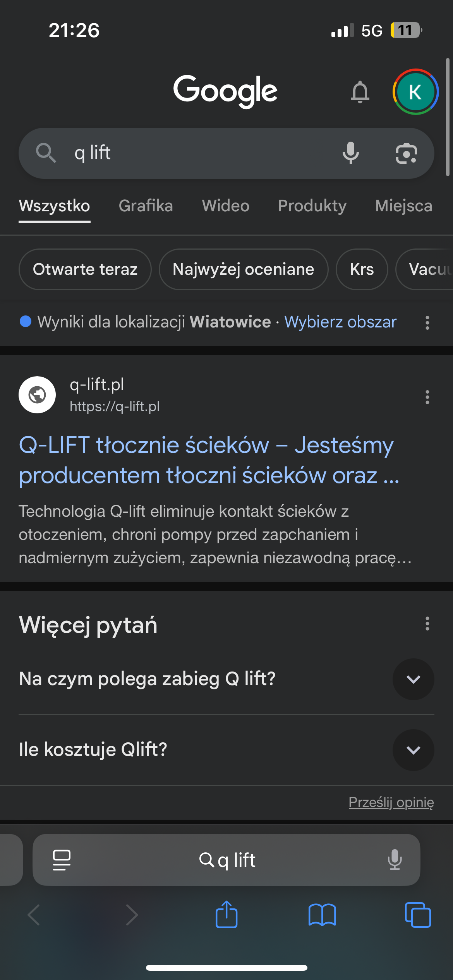Screen dimensions: 453x980
Task: Click the Wybierz obszar link
Action: click(x=340, y=322)
